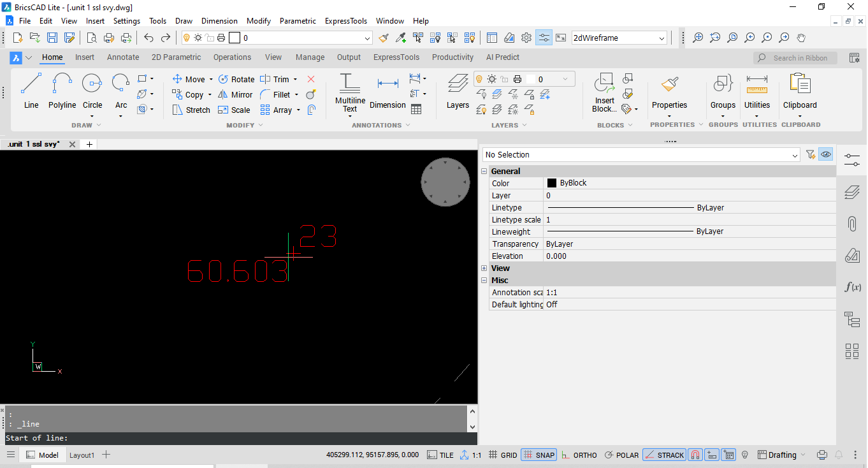This screenshot has width=868, height=468.
Task: Click the Move tool
Action: click(189, 79)
